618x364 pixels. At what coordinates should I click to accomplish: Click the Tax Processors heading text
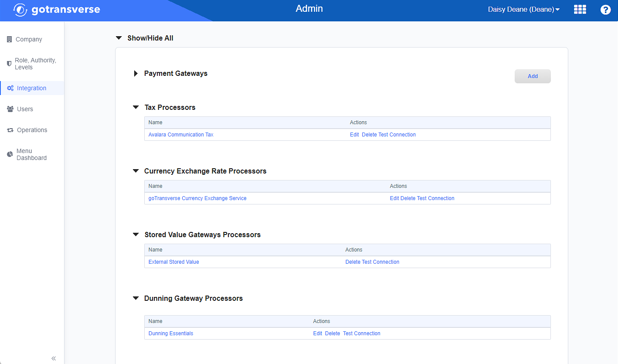pos(170,107)
